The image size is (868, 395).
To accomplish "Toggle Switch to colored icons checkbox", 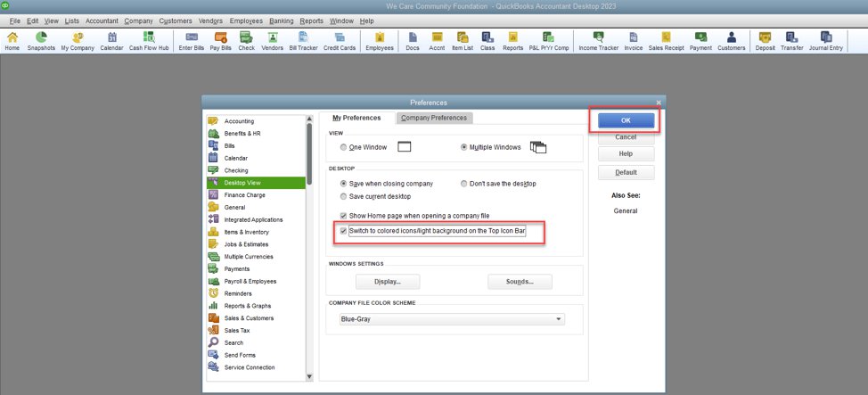I will pos(344,232).
